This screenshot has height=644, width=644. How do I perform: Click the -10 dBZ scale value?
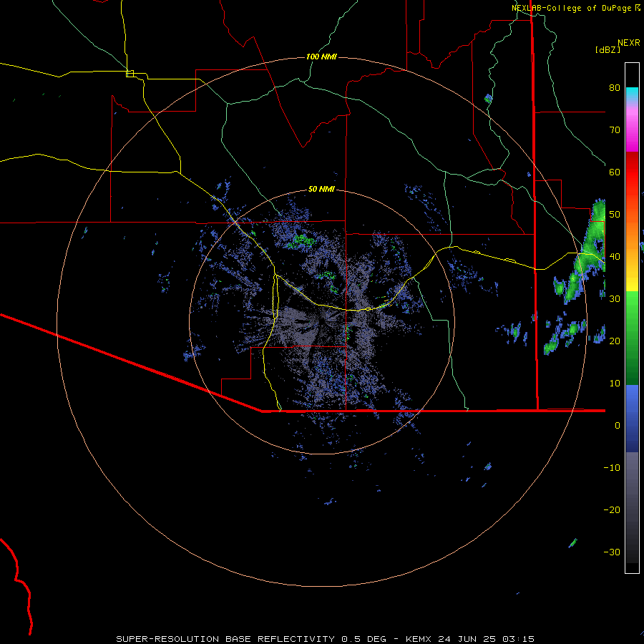click(612, 468)
